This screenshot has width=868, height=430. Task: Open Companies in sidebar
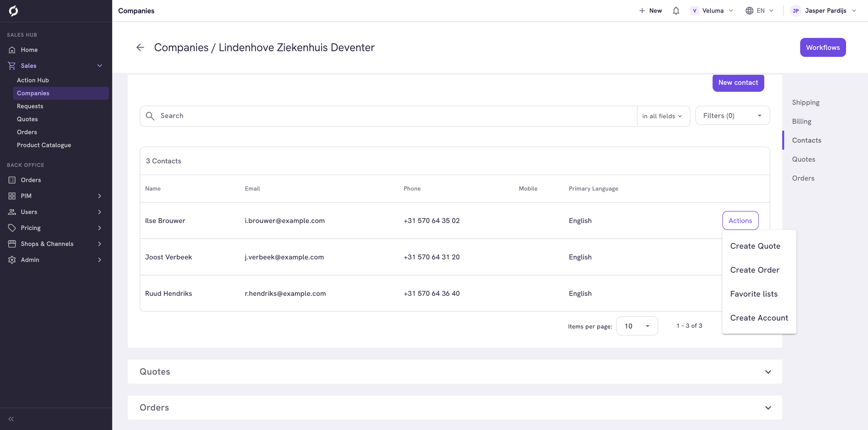pyautogui.click(x=60, y=93)
